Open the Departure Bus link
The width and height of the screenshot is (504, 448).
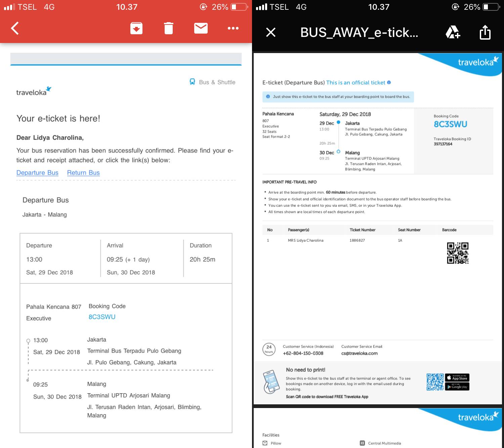click(x=37, y=173)
